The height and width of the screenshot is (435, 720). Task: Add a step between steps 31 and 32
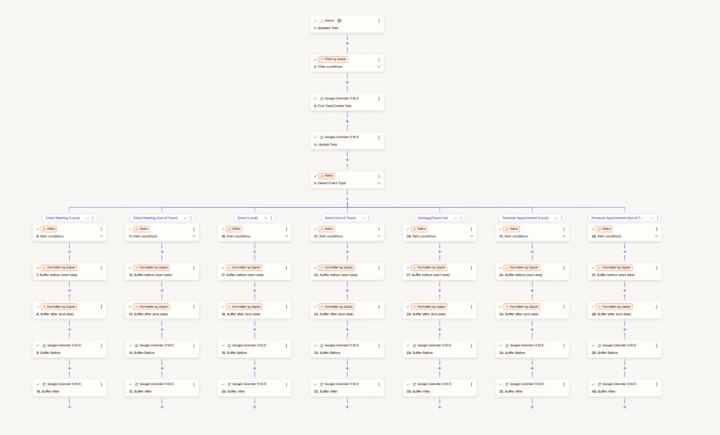(x=532, y=252)
